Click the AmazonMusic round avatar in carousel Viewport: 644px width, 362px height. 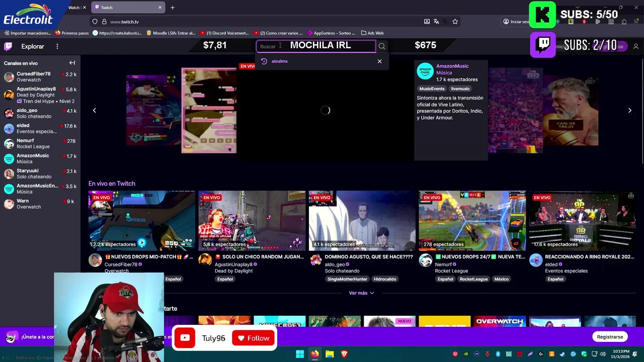click(x=425, y=71)
